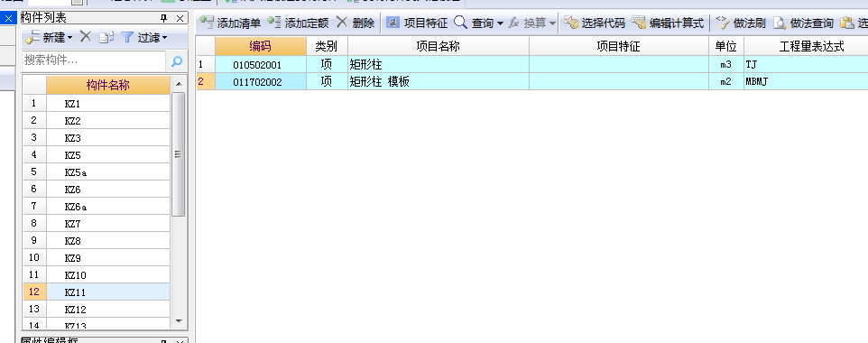868x343 pixels.
Task: Select component KZ8
Action: click(x=108, y=240)
